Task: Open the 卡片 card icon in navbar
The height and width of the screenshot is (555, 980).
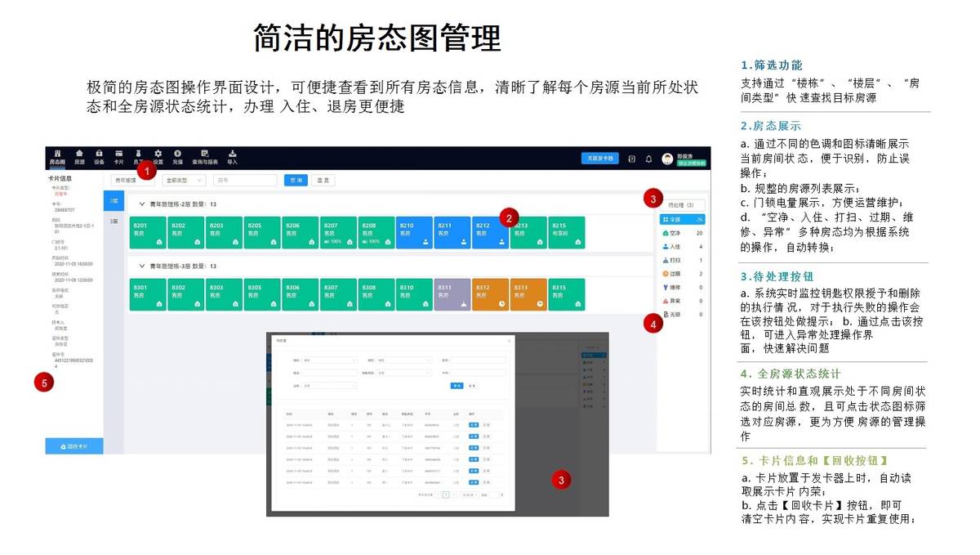Action: point(118,157)
